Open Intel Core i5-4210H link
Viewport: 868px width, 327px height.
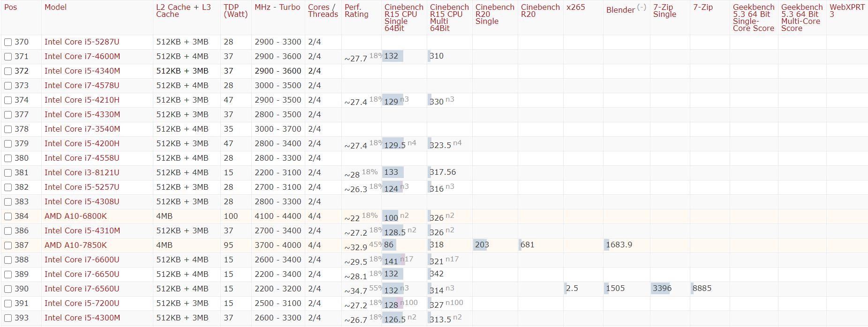pyautogui.click(x=82, y=100)
